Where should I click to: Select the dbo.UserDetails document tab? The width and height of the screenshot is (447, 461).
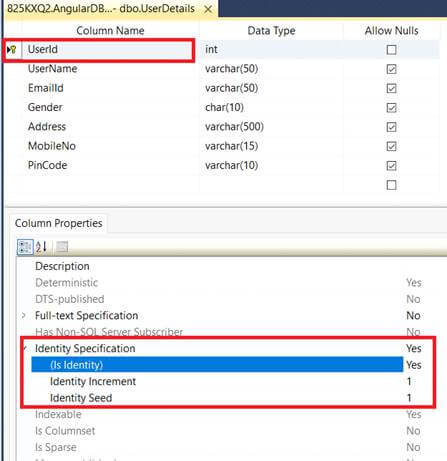(101, 9)
